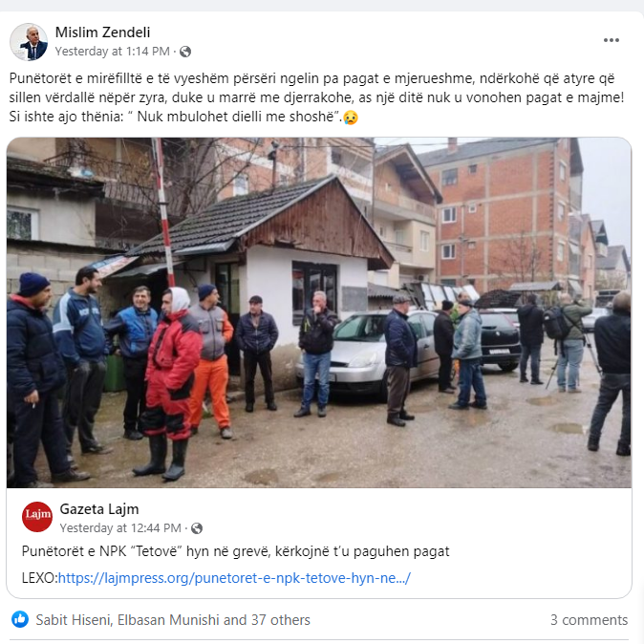Expand the 3 comments section
Viewport: 644px width, 644px height.
tap(589, 620)
